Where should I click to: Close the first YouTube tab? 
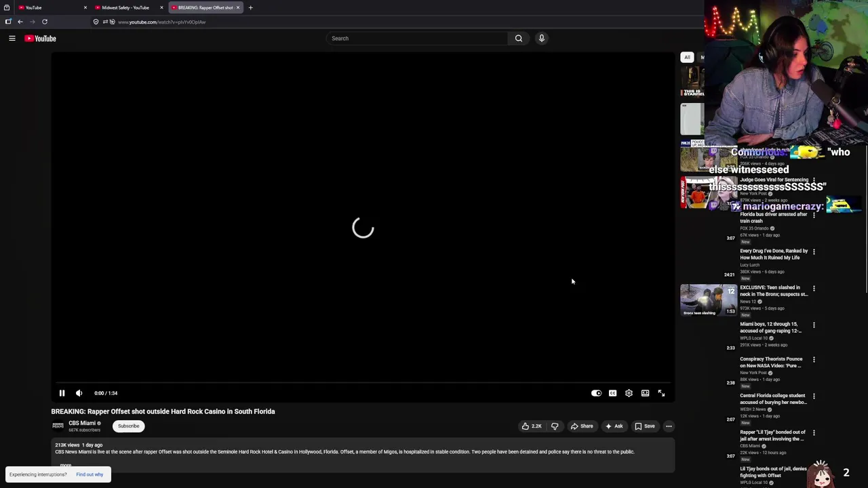tap(85, 7)
